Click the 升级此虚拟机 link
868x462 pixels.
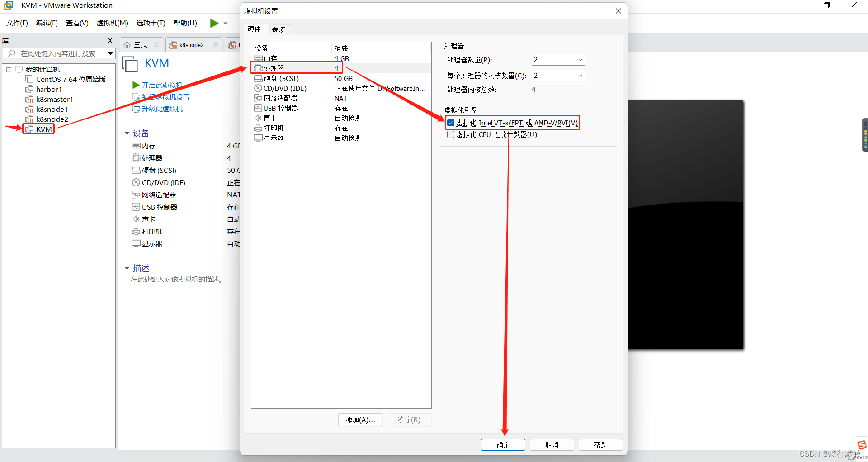pos(162,109)
